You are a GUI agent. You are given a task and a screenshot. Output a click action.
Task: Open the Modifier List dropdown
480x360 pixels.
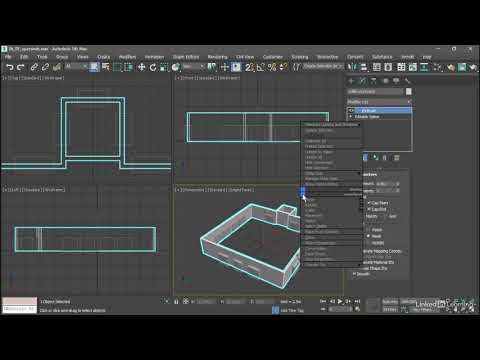point(379,101)
